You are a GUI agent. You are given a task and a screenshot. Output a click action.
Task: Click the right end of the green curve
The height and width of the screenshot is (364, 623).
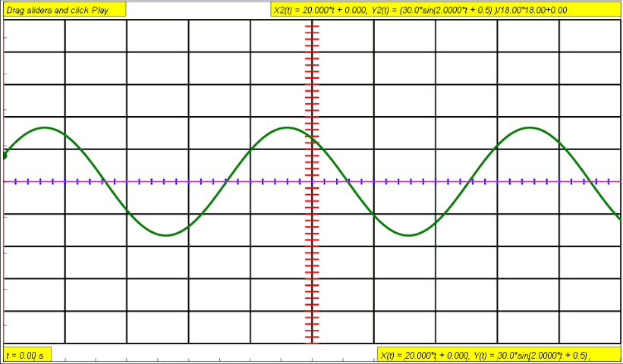click(618, 218)
